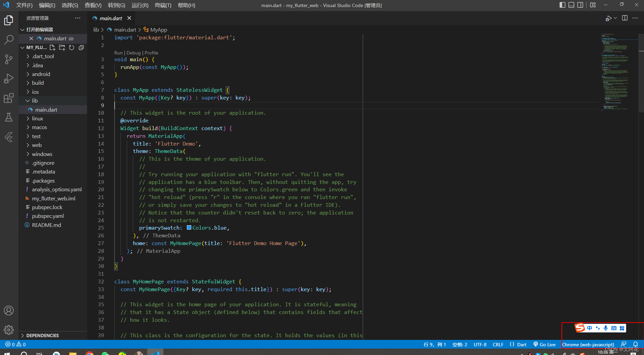Open the Accounts menu icon
This screenshot has width=644, height=355.
[9, 310]
